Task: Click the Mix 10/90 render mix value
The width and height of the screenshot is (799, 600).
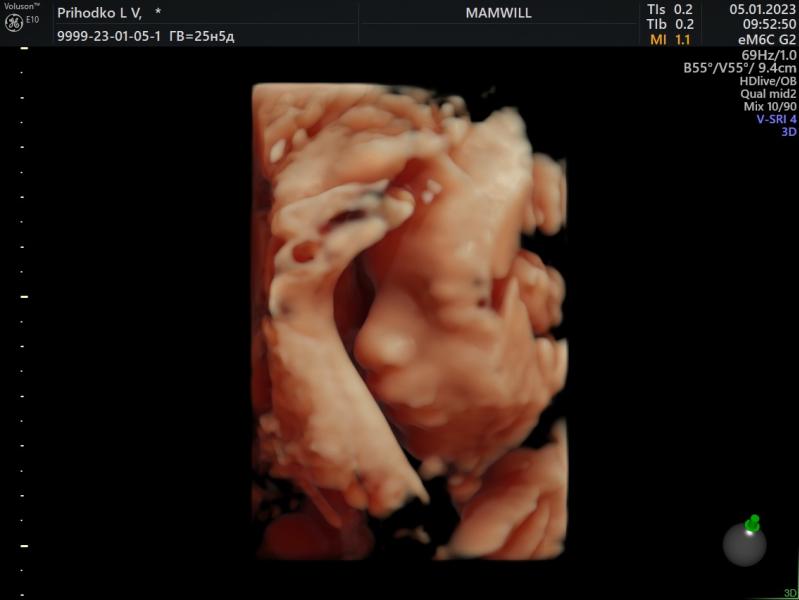Action: tap(770, 106)
